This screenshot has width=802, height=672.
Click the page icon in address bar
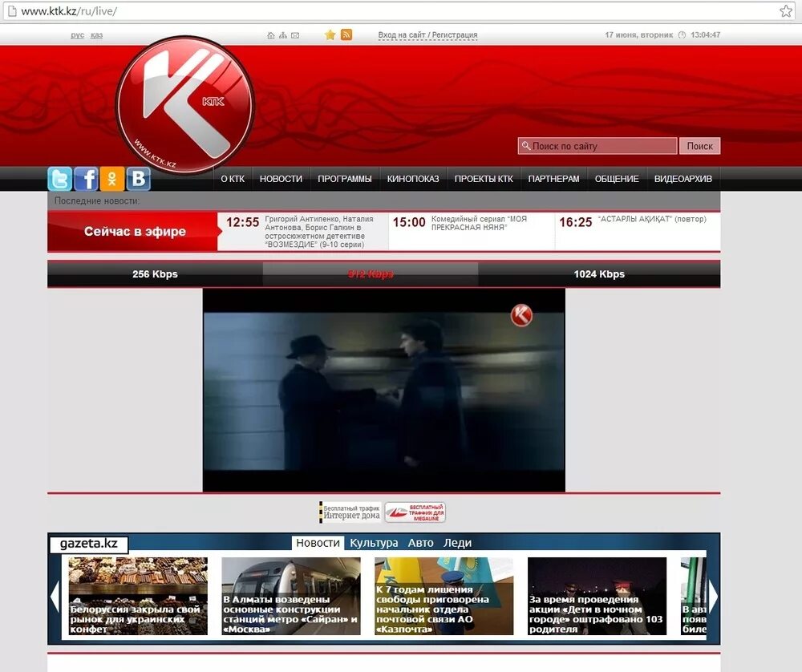point(12,10)
